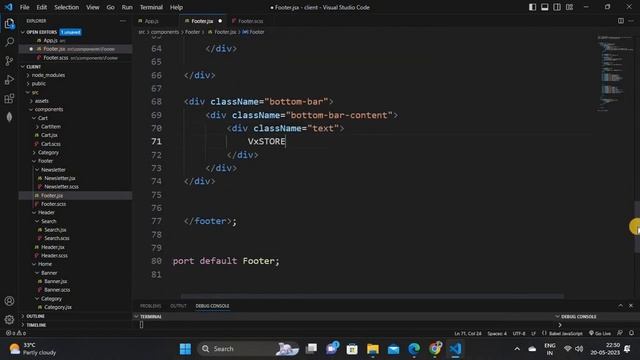The width and height of the screenshot is (640, 360).
Task: Switch to the App.js editor tab
Action: (x=151, y=21)
